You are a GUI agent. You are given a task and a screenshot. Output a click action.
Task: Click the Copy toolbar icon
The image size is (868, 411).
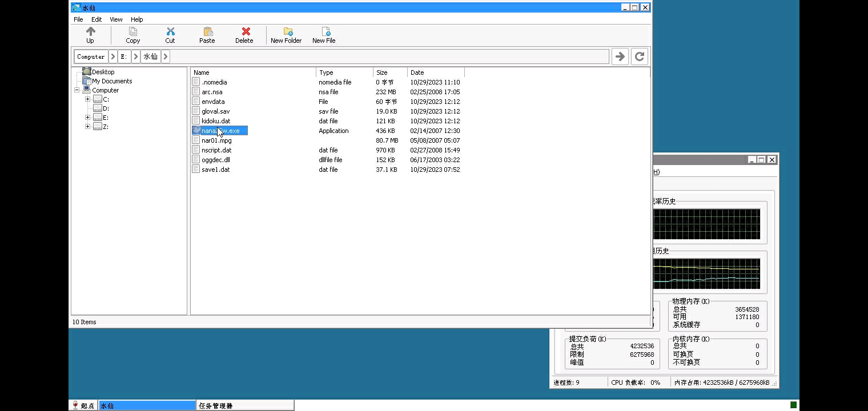[x=132, y=32]
